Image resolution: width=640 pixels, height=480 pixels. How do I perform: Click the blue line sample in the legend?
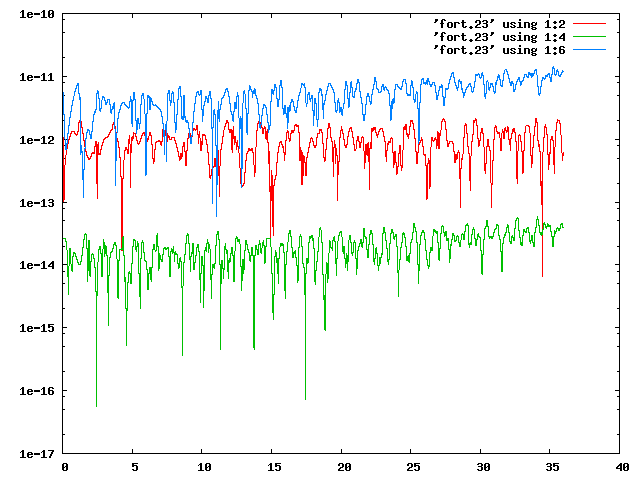(x=589, y=50)
